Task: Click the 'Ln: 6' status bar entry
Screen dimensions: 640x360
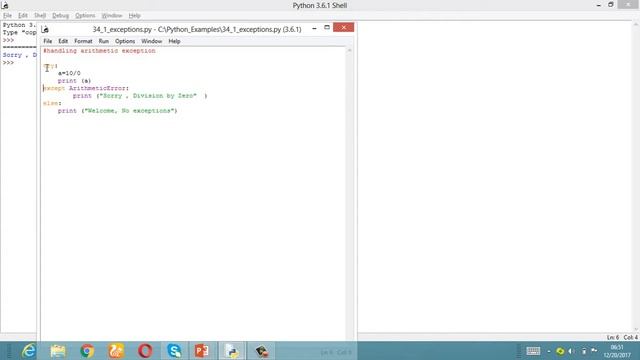Action: click(x=613, y=338)
